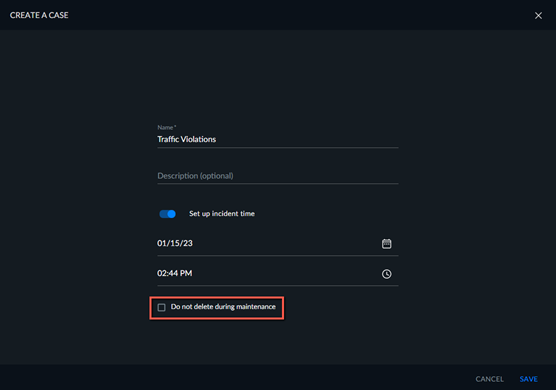Select the 01/15/23 date field

coord(278,244)
